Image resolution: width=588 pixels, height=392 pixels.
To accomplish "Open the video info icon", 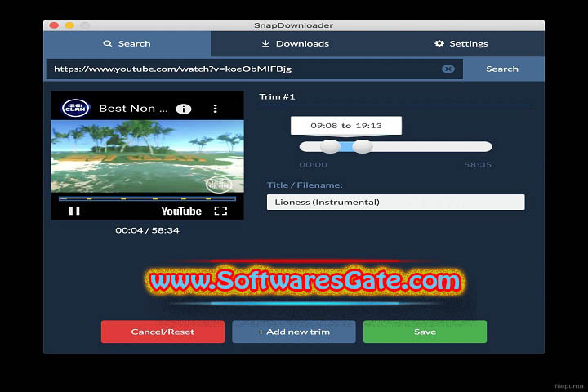I will (x=184, y=109).
